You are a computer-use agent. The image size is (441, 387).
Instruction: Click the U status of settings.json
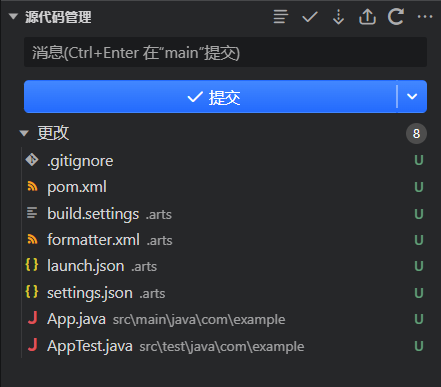coord(419,293)
